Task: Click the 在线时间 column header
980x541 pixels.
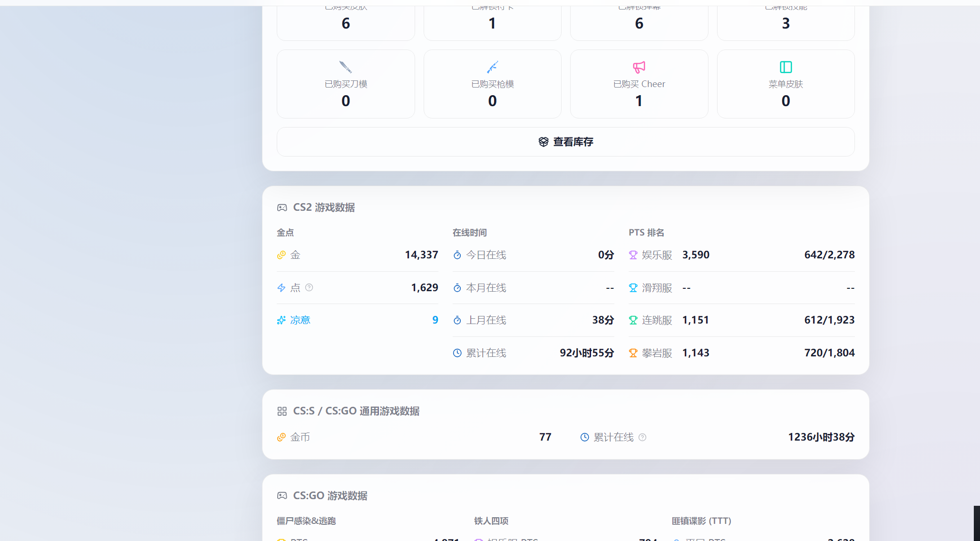Action: point(469,233)
